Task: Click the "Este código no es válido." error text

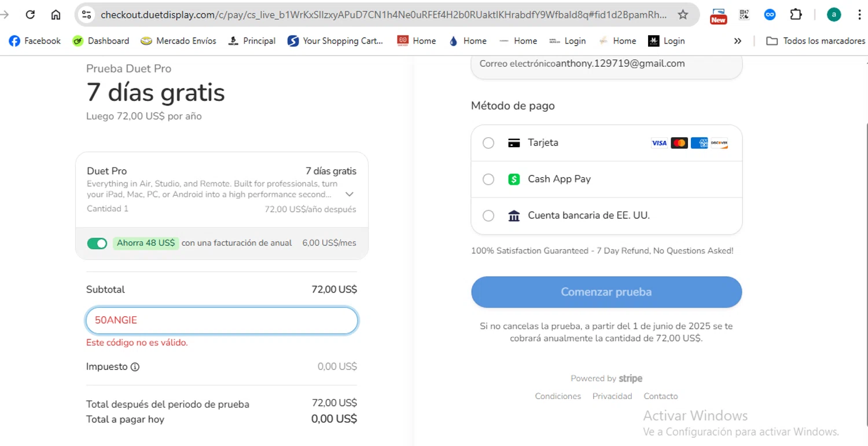Action: [x=137, y=343]
